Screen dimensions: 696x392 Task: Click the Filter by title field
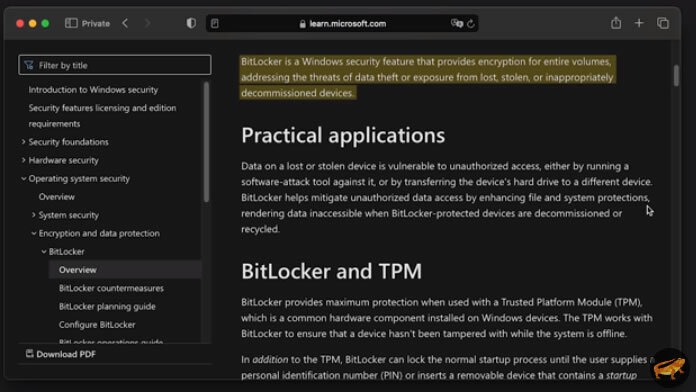tap(115, 65)
